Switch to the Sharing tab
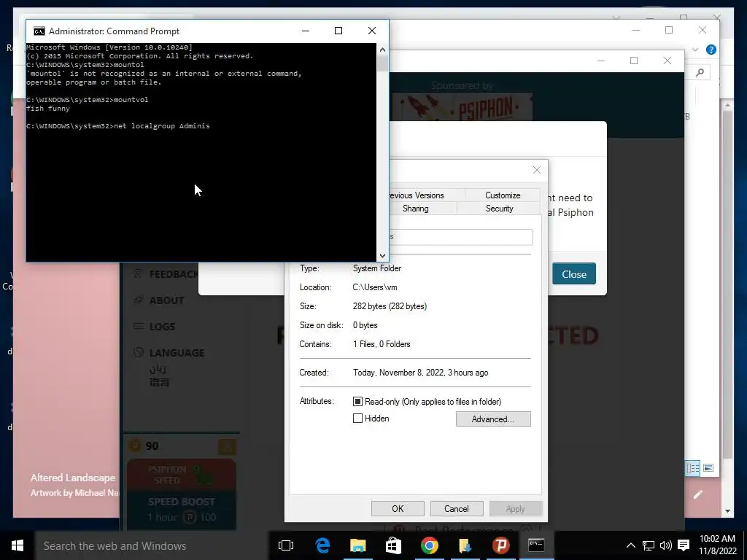The width and height of the screenshot is (747, 560). (422, 209)
